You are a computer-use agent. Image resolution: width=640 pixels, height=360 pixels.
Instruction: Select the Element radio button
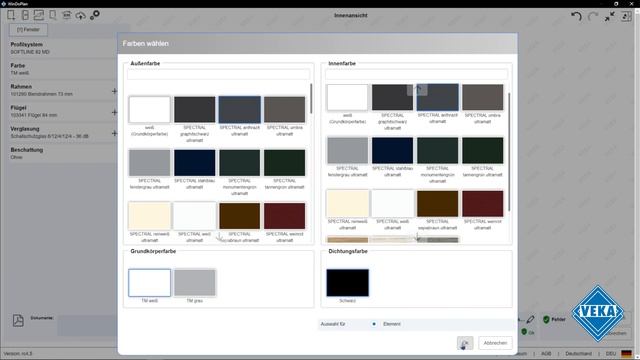(x=374, y=324)
